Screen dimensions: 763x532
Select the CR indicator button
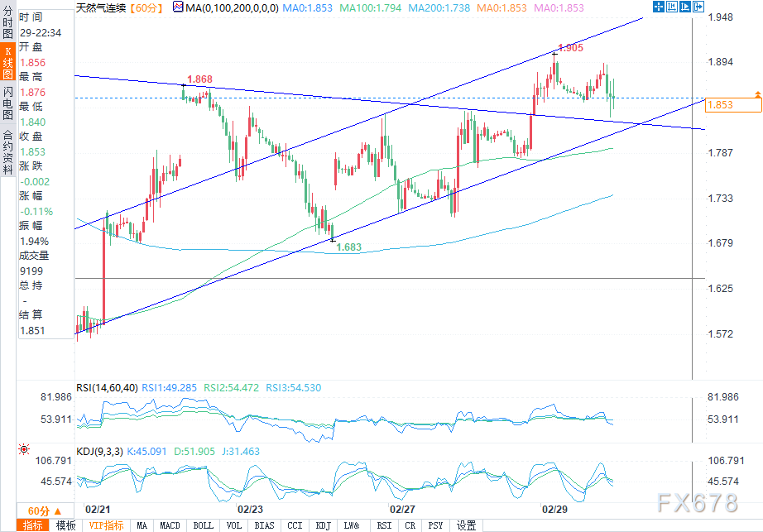point(410,525)
